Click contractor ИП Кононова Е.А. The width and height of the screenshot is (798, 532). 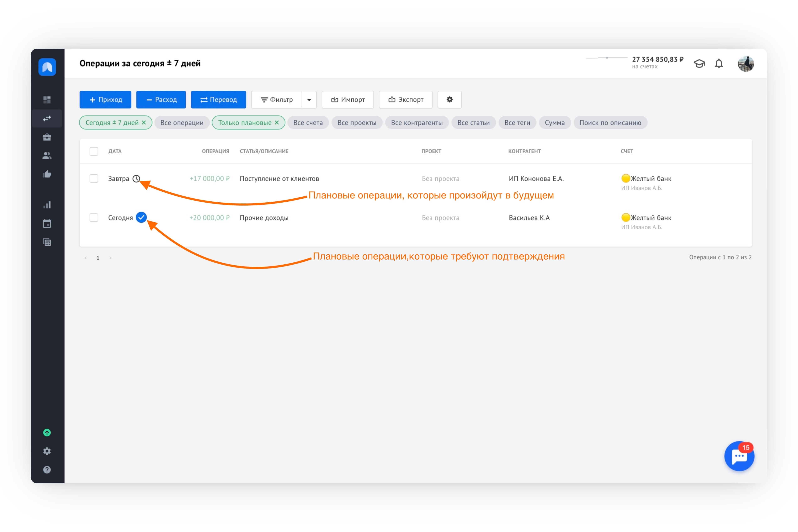[536, 179]
